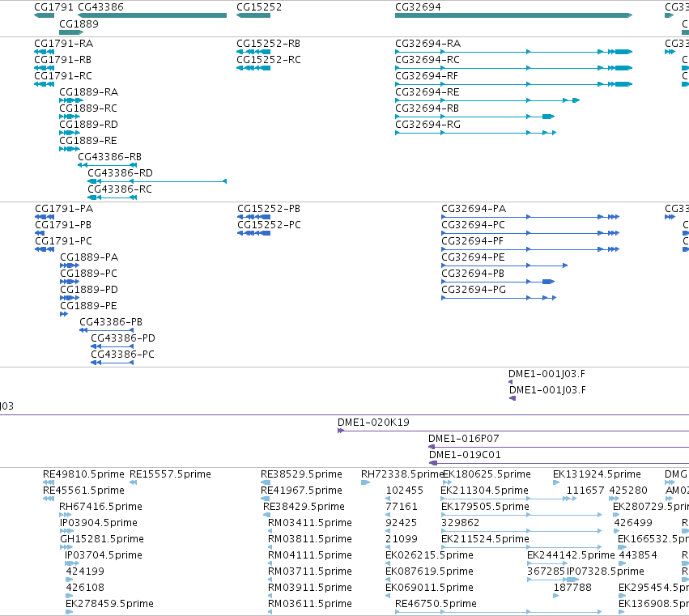Open transcript CG32694-RG
Screen dimensions: 689x616
(x=428, y=125)
